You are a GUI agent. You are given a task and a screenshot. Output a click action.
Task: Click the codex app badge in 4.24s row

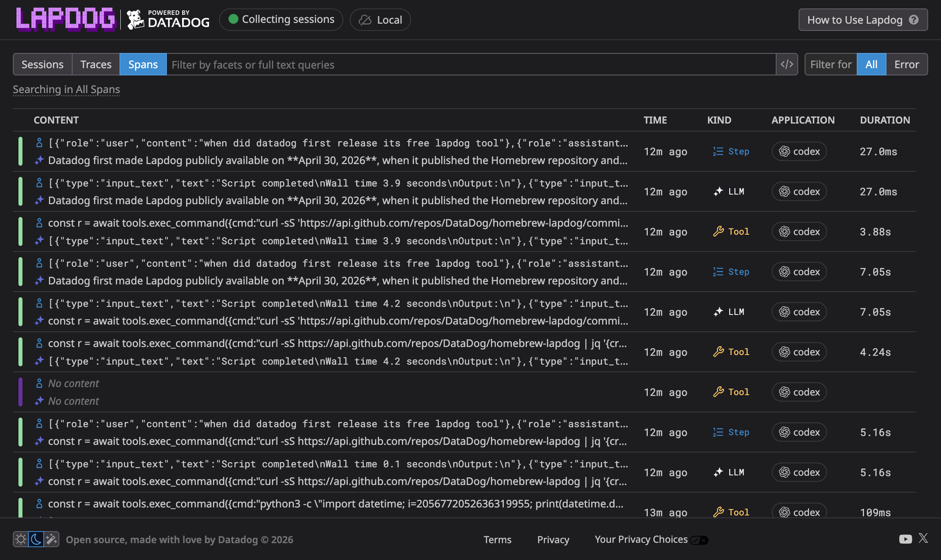coord(799,352)
